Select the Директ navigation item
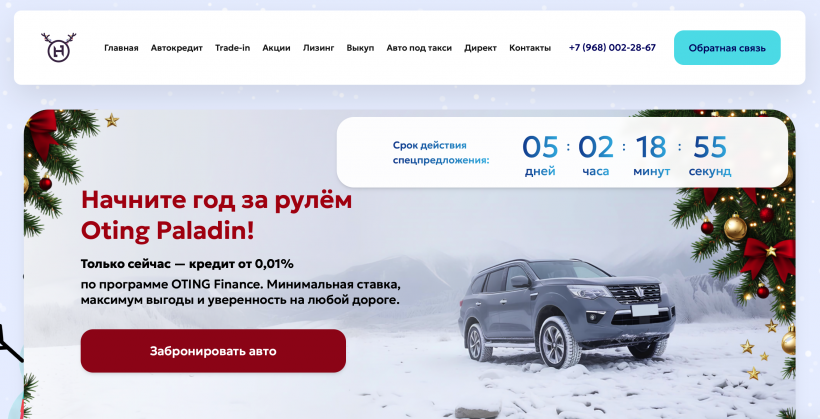Viewport: 820px width, 419px height. tap(480, 48)
